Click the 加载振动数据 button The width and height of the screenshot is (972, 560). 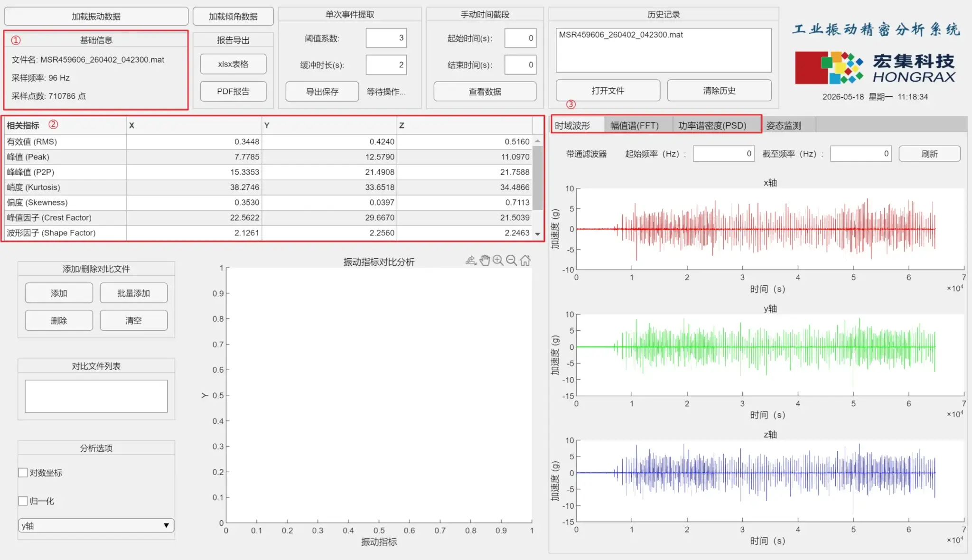(x=96, y=16)
